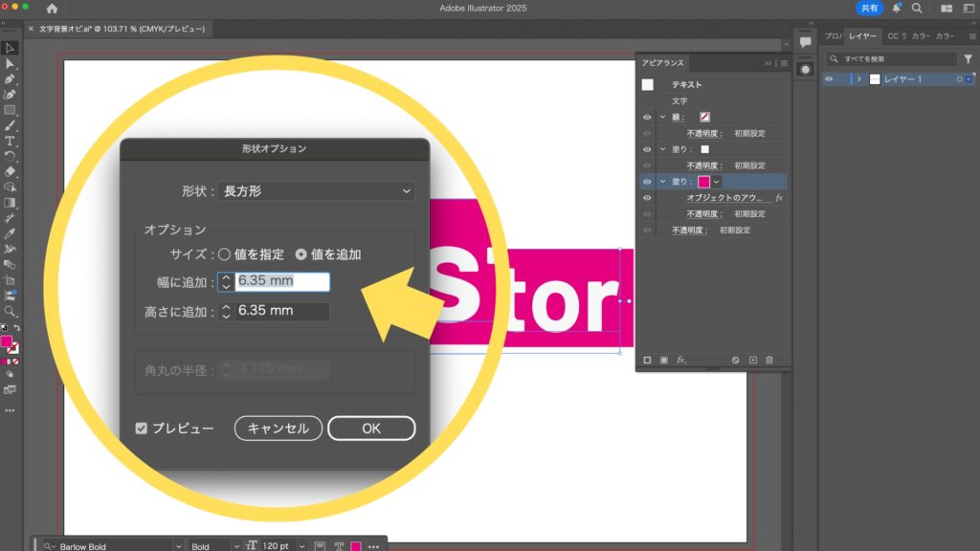Hide レイヤー 1 with eye icon
The image size is (980, 551).
click(x=830, y=79)
